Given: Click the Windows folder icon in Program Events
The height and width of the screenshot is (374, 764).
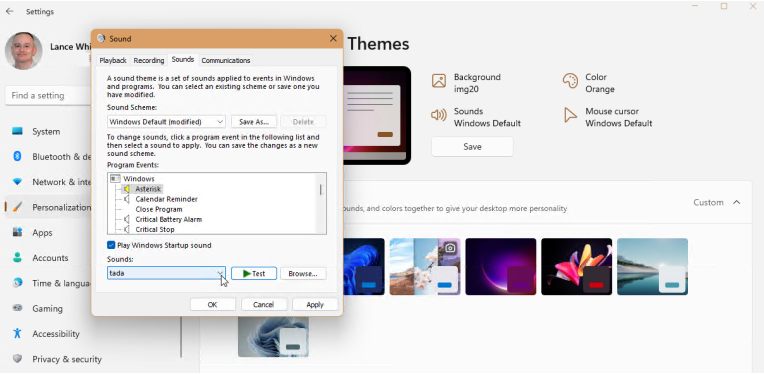Looking at the screenshot, I should (115, 179).
